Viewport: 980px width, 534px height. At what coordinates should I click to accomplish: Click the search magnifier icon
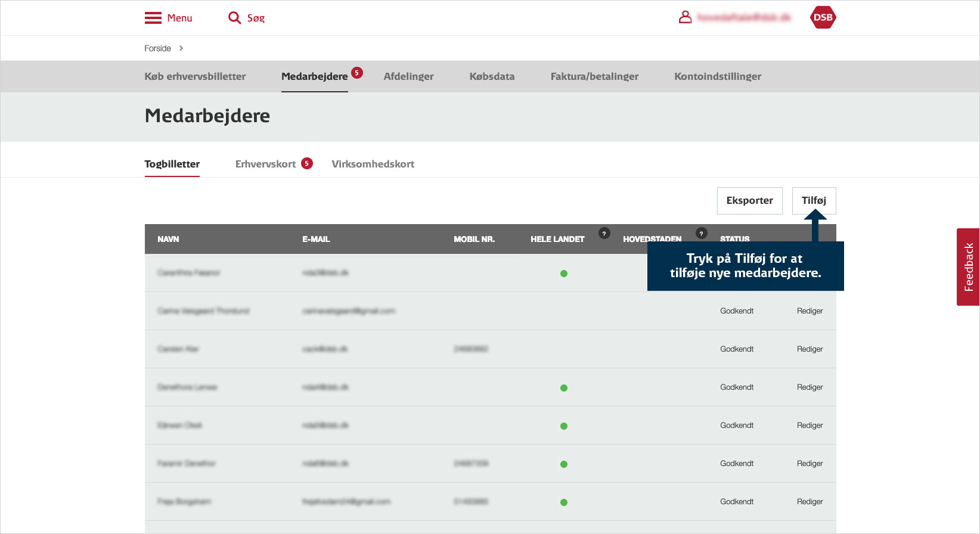[234, 18]
